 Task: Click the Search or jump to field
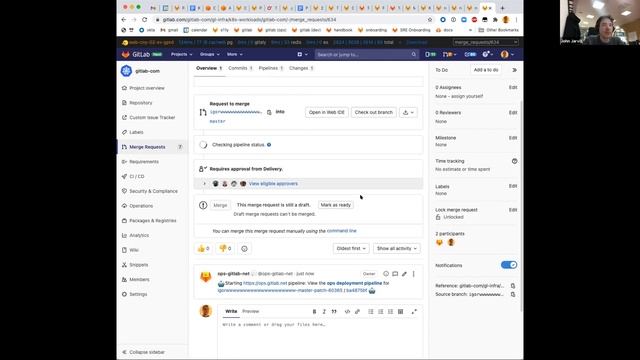pos(366,54)
